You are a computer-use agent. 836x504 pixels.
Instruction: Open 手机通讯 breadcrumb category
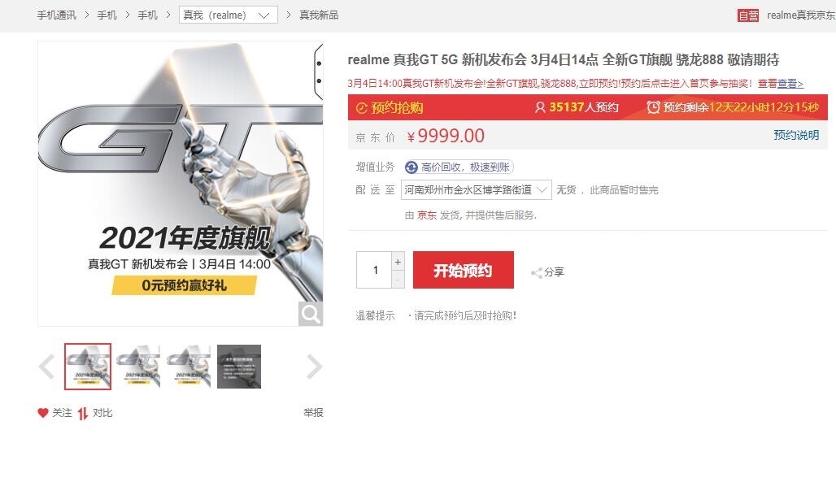point(56,15)
